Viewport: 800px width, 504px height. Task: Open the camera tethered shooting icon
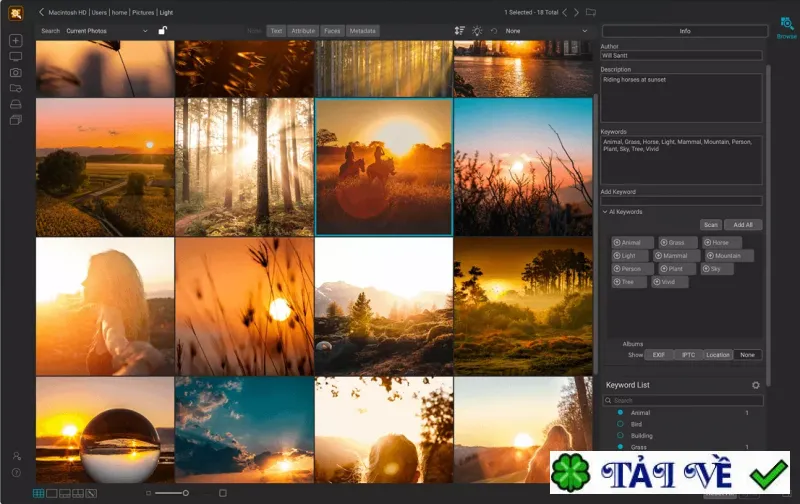pos(16,72)
